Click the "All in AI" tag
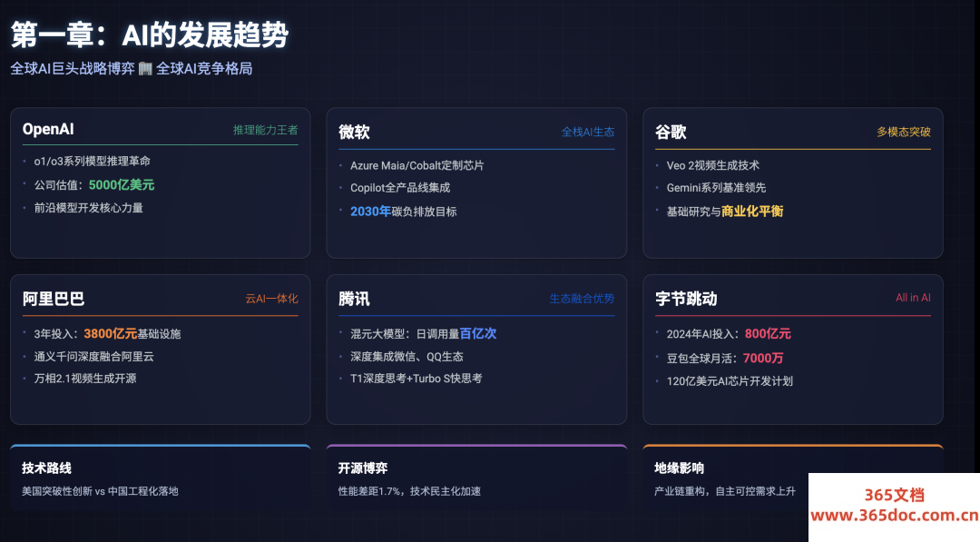Image resolution: width=980 pixels, height=542 pixels. click(x=913, y=298)
